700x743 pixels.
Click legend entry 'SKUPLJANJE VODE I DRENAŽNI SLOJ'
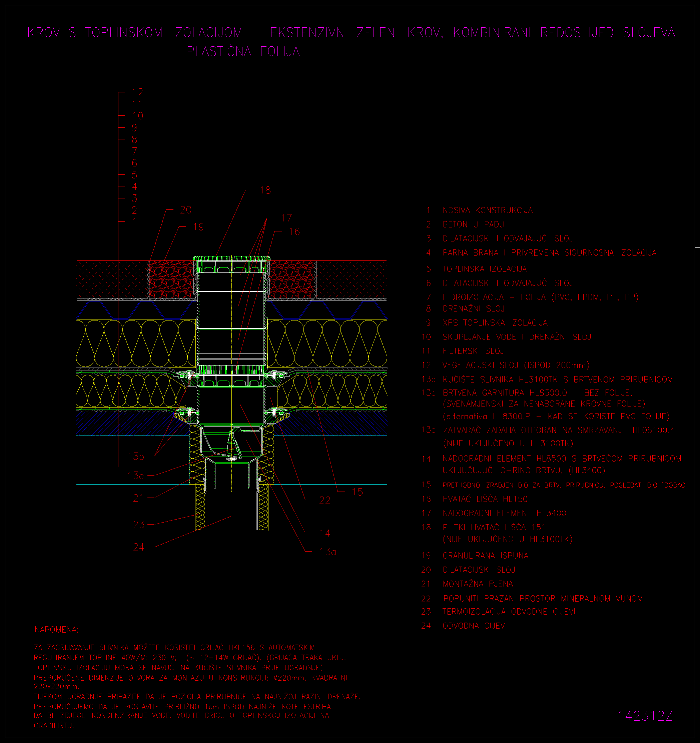click(x=517, y=337)
